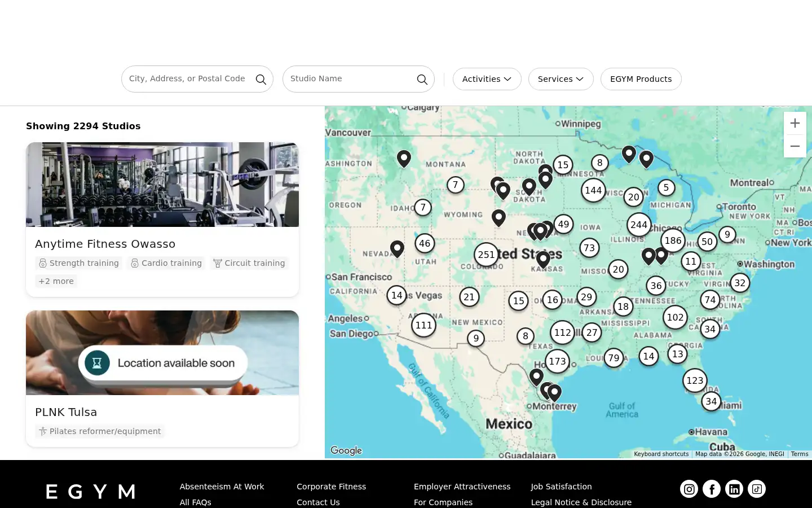Open the map Terms link
The height and width of the screenshot is (508, 812).
click(800, 454)
